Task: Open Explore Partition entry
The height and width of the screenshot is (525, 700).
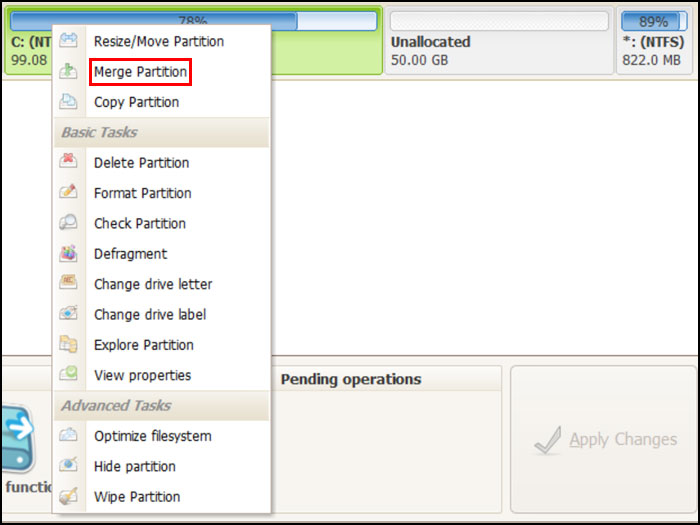Action: [x=162, y=345]
